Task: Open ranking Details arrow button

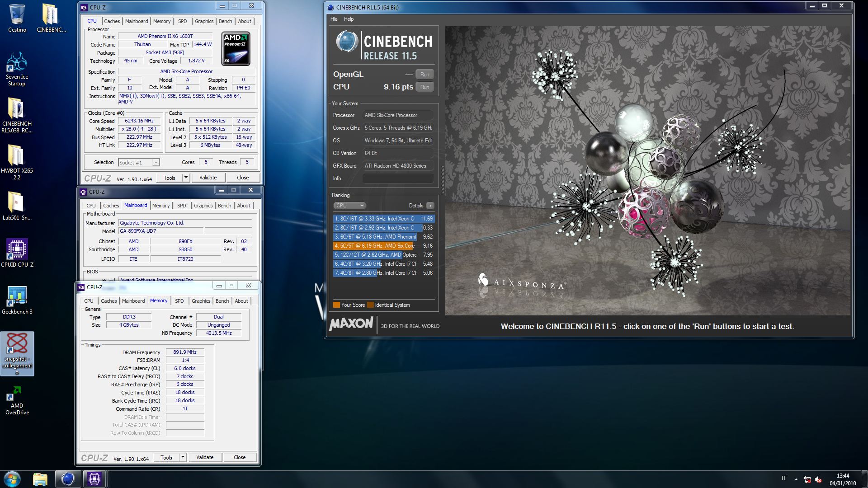Action: pyautogui.click(x=430, y=206)
